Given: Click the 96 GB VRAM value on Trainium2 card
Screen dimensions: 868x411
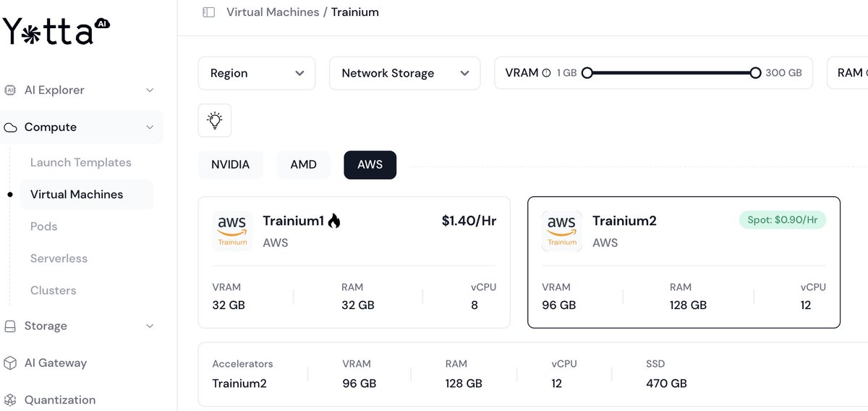Looking at the screenshot, I should (x=558, y=305).
